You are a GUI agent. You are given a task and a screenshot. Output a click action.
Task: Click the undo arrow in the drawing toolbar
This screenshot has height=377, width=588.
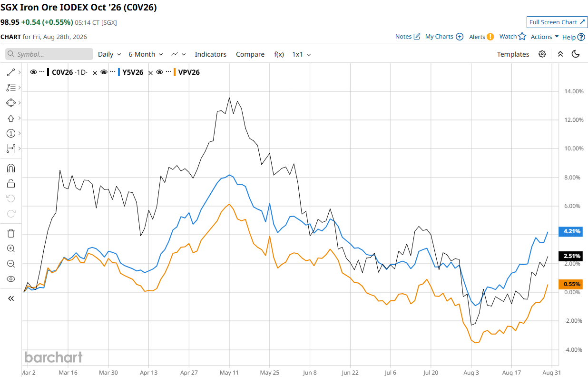11,198
